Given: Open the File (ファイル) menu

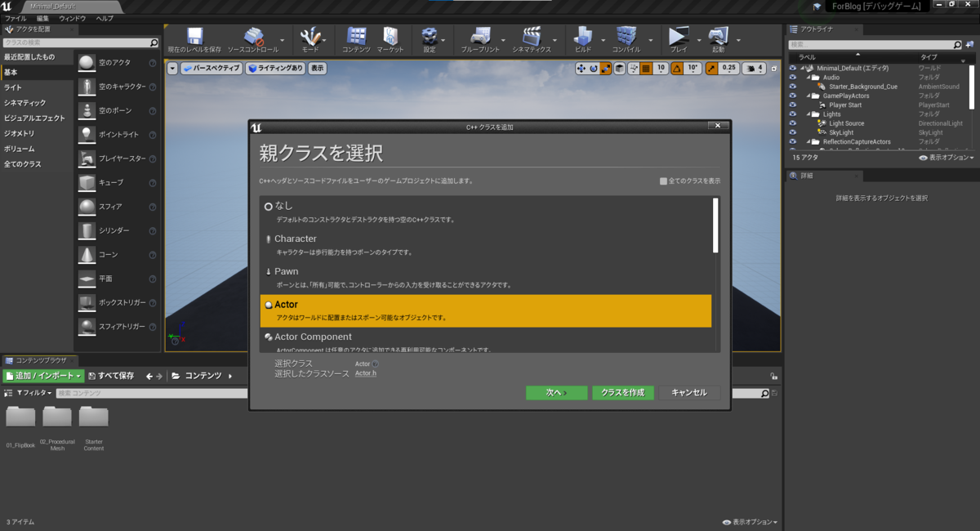Looking at the screenshot, I should click(16, 18).
